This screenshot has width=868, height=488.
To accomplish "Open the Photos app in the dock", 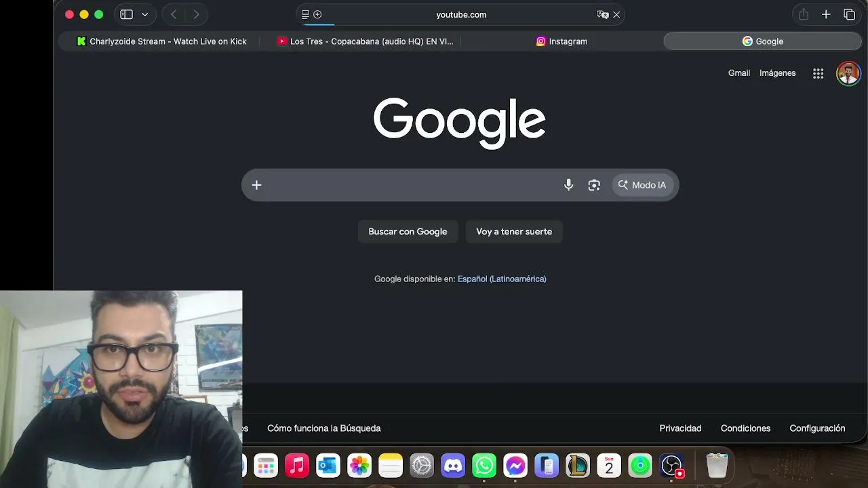I will pyautogui.click(x=359, y=466).
